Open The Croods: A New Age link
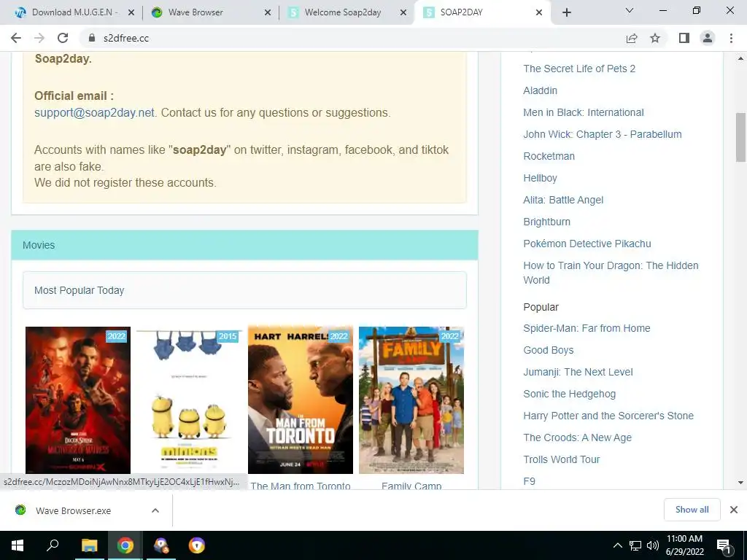 pos(578,437)
